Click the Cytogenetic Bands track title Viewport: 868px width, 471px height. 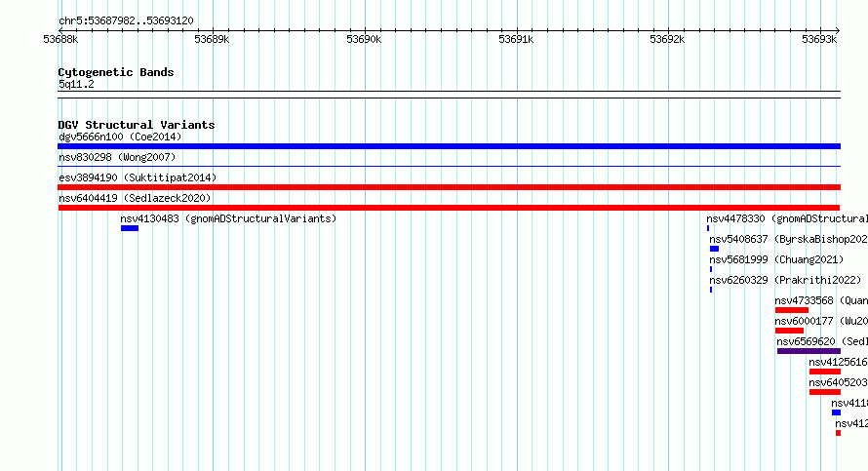pyautogui.click(x=116, y=72)
